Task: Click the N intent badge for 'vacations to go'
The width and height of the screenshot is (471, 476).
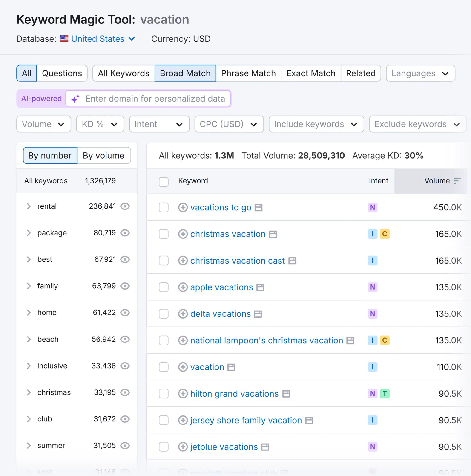Action: (x=373, y=207)
